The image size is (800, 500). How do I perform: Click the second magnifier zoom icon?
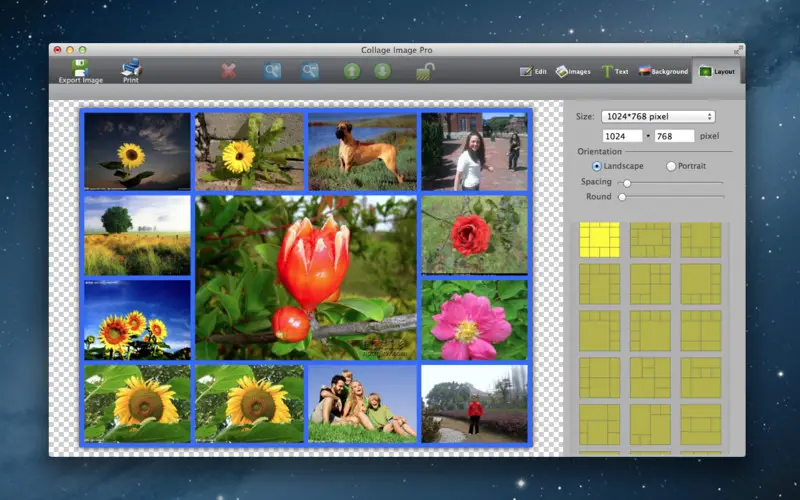click(310, 71)
